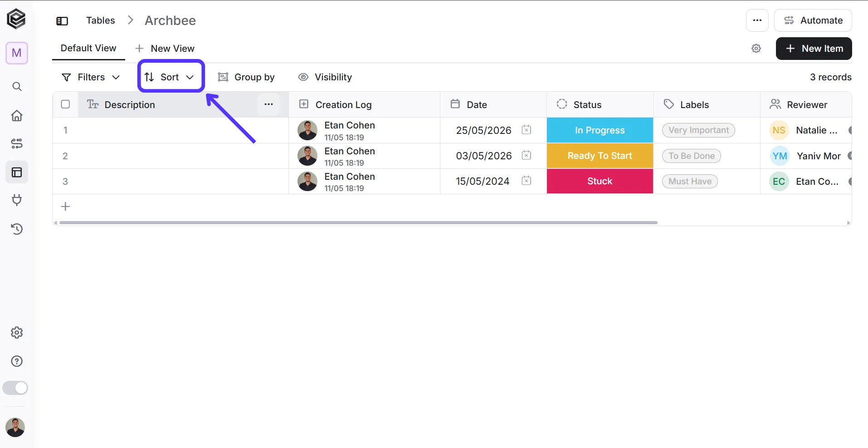Screen dimensions: 868x448
Task: Click reviewer Yaniv Mor cell
Action: [x=806, y=156]
